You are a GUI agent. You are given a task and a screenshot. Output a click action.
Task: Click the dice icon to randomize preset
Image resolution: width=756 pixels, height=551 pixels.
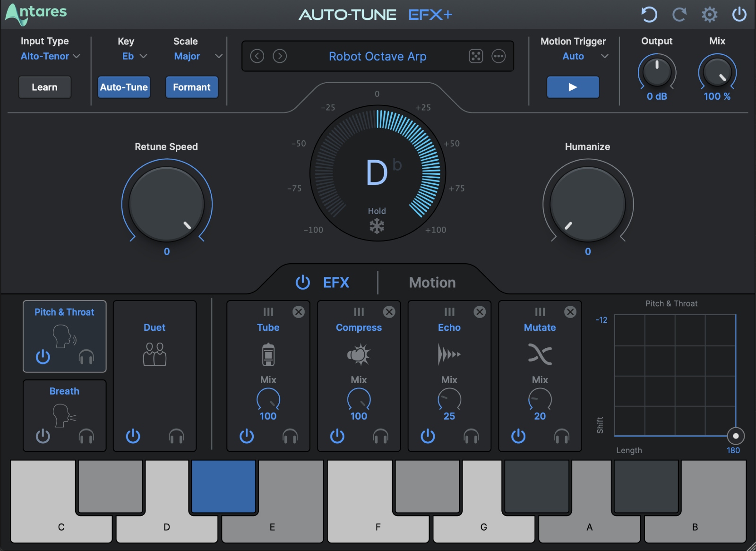pyautogui.click(x=476, y=56)
